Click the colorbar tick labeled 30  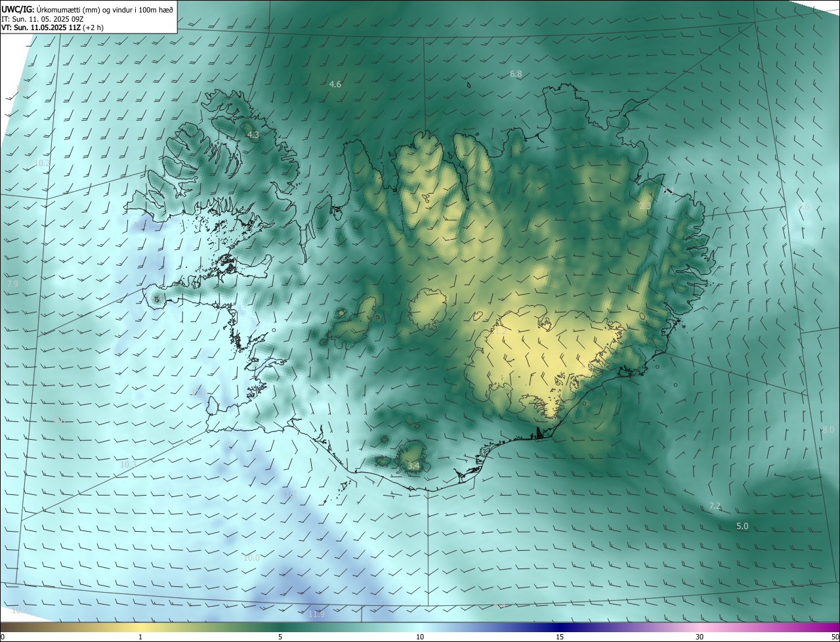[x=700, y=637]
